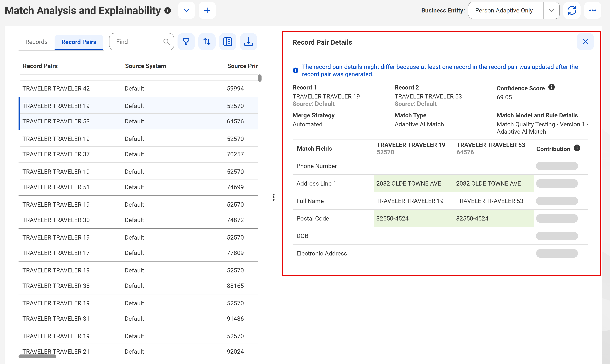The image size is (610, 364).
Task: Click DOB match field row
Action: click(x=440, y=236)
